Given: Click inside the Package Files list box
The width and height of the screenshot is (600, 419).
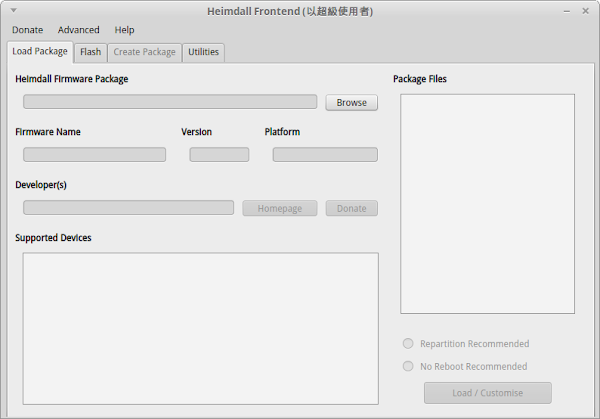Looking at the screenshot, I should (488, 204).
